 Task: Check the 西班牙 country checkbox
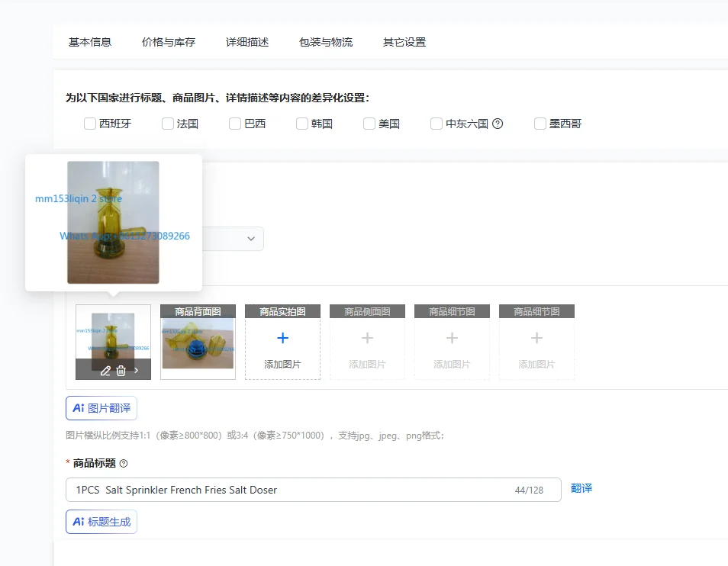pyautogui.click(x=89, y=124)
